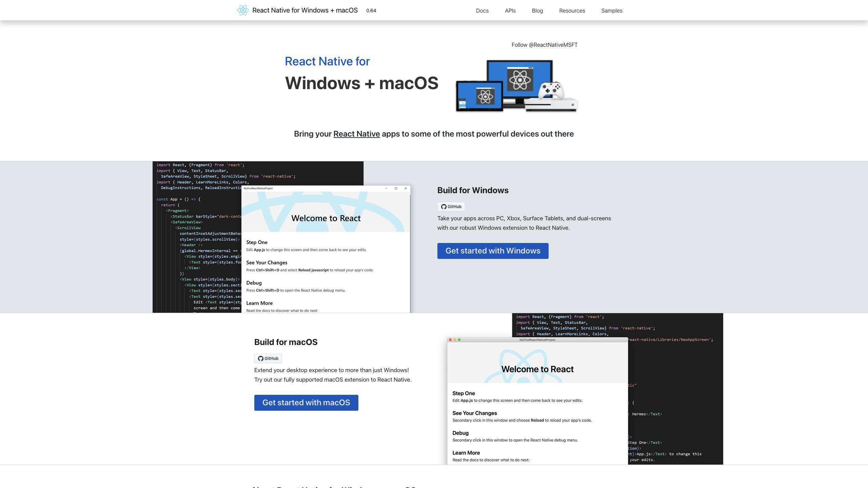Click maximize icon in Windows screenshot window

point(396,188)
